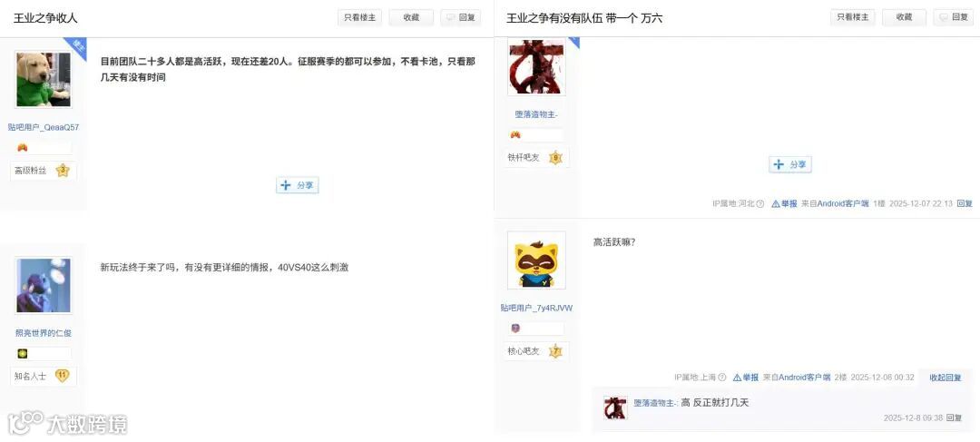The image size is (980, 442).
Task: Collapse replies with 收起回复
Action: [x=946, y=378]
